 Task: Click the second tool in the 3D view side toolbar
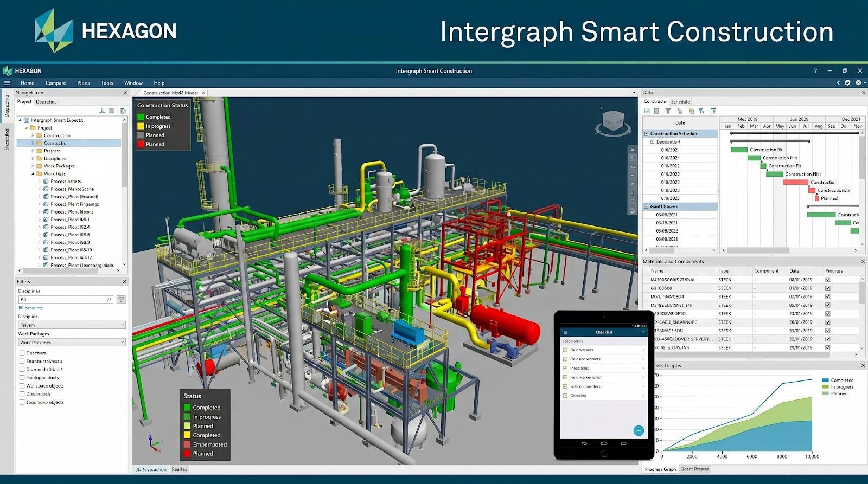632,158
